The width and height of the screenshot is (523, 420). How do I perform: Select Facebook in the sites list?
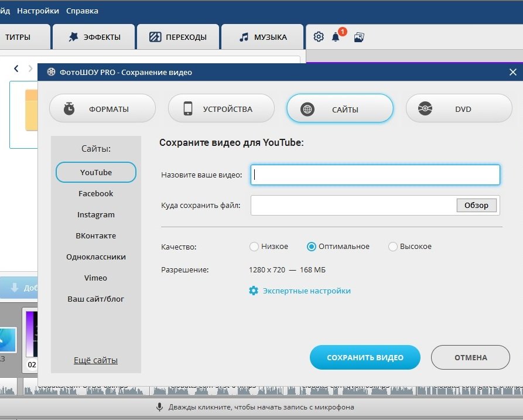(x=96, y=193)
